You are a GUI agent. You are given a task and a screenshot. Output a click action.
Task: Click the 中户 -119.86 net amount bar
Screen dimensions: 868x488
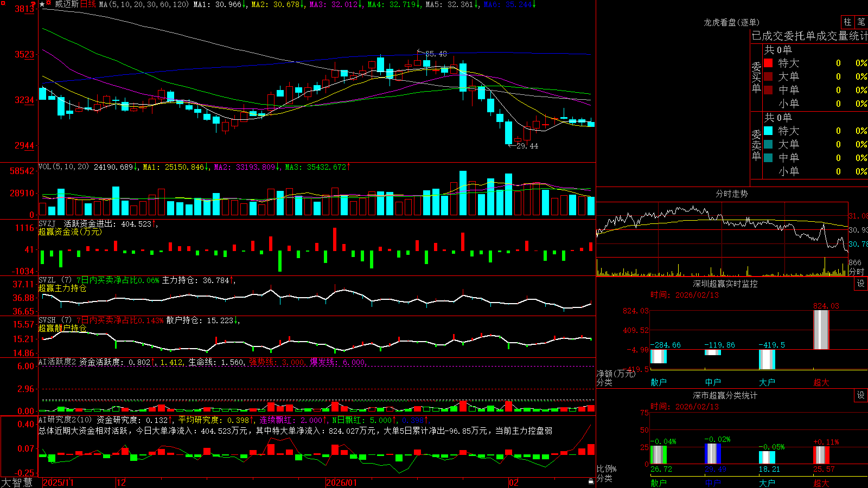pos(713,352)
